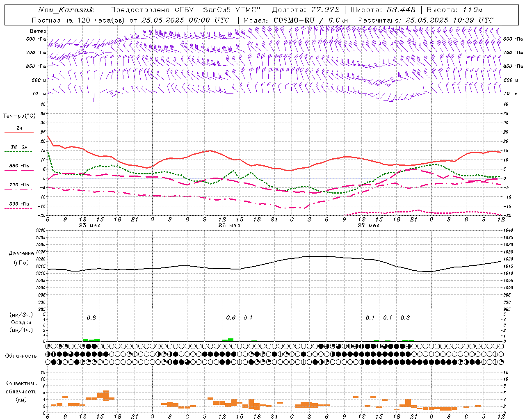Viewport: 525px width, 420px height.
Task: Click the Осадки precipitation panel label
Action: [x=21, y=322]
